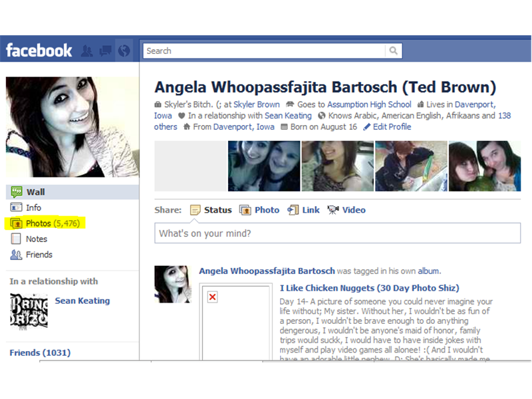Viewport: 532px width, 399px height.
Task: Click the What's on your mind box
Action: (337, 233)
